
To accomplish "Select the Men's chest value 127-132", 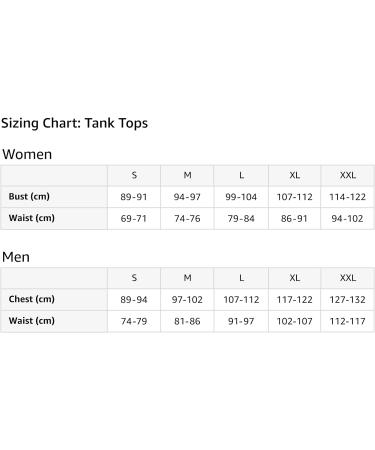I will pyautogui.click(x=348, y=300).
